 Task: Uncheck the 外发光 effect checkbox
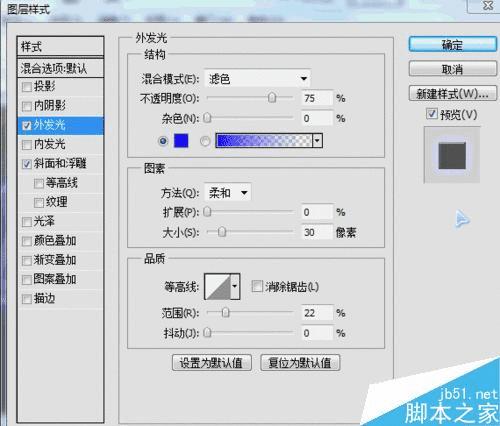point(27,126)
